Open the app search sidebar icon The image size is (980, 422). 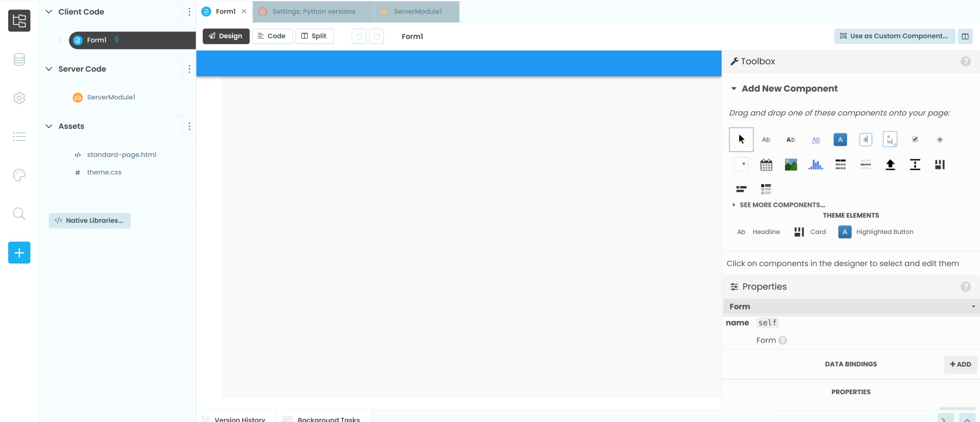[x=19, y=213]
